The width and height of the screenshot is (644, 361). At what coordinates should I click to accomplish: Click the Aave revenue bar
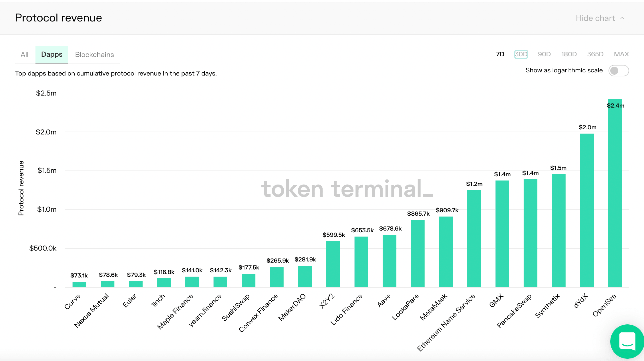pos(389,261)
